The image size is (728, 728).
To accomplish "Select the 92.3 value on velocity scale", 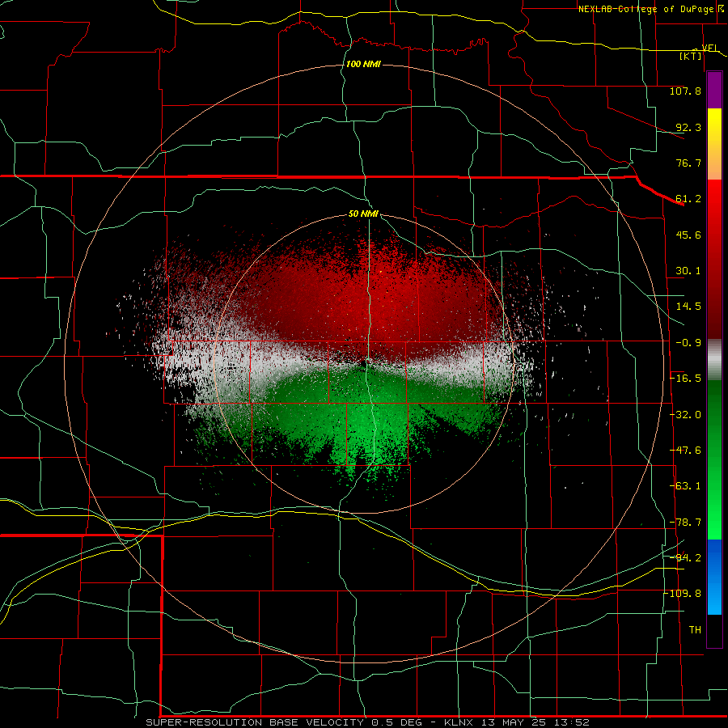I will click(688, 127).
